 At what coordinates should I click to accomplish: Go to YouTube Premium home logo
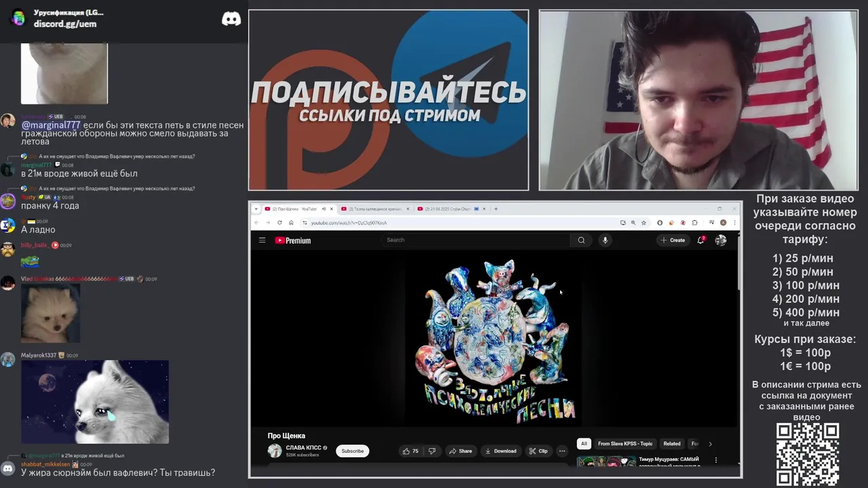pyautogui.click(x=293, y=240)
